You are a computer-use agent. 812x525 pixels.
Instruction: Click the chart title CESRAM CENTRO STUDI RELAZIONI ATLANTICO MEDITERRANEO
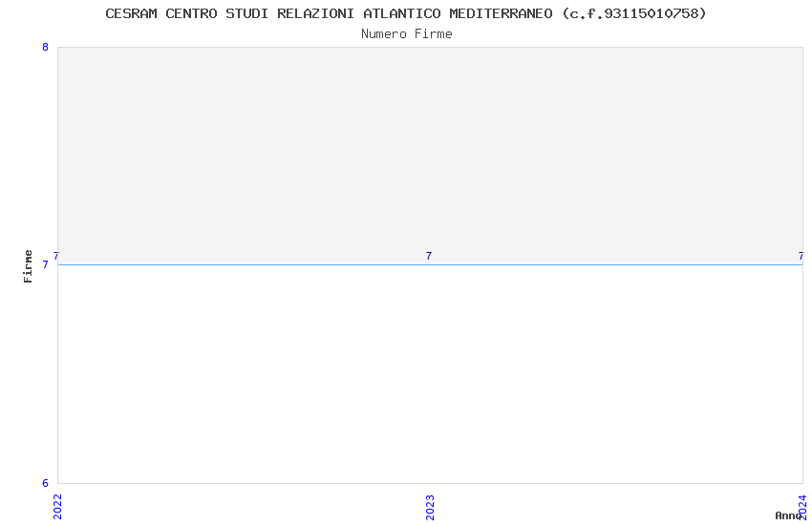[406, 13]
